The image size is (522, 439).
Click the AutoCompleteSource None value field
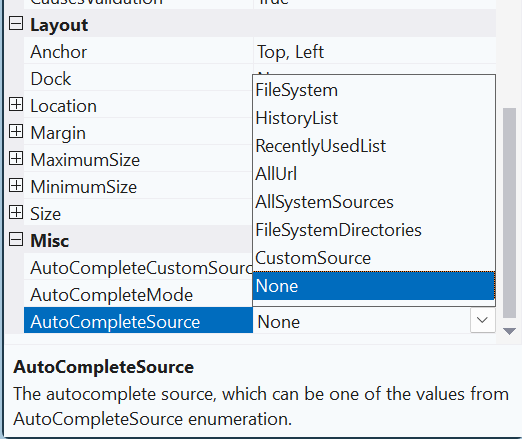362,321
